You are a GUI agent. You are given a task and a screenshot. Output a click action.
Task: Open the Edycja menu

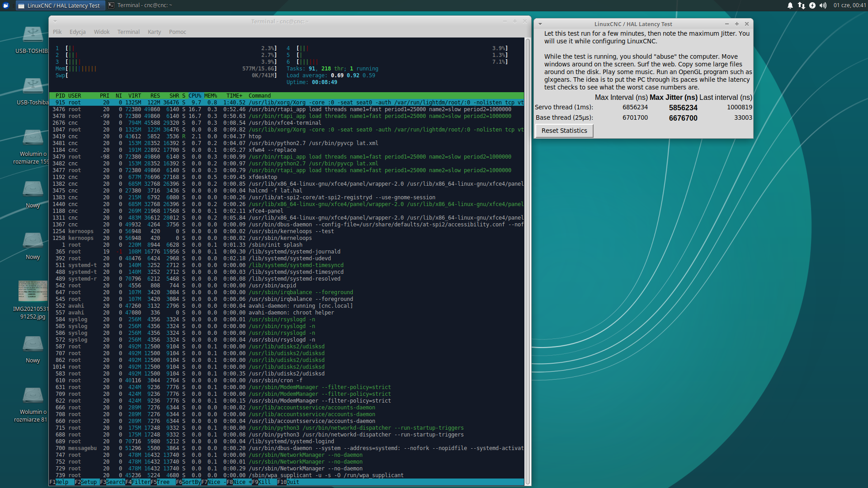tap(78, 32)
